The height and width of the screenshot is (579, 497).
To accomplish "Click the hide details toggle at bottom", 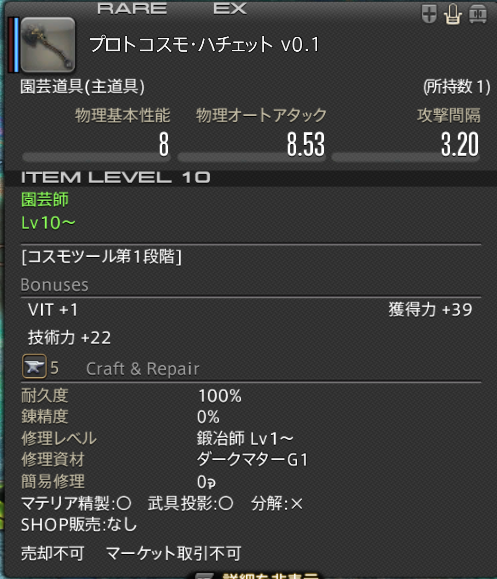I will point(258,575).
